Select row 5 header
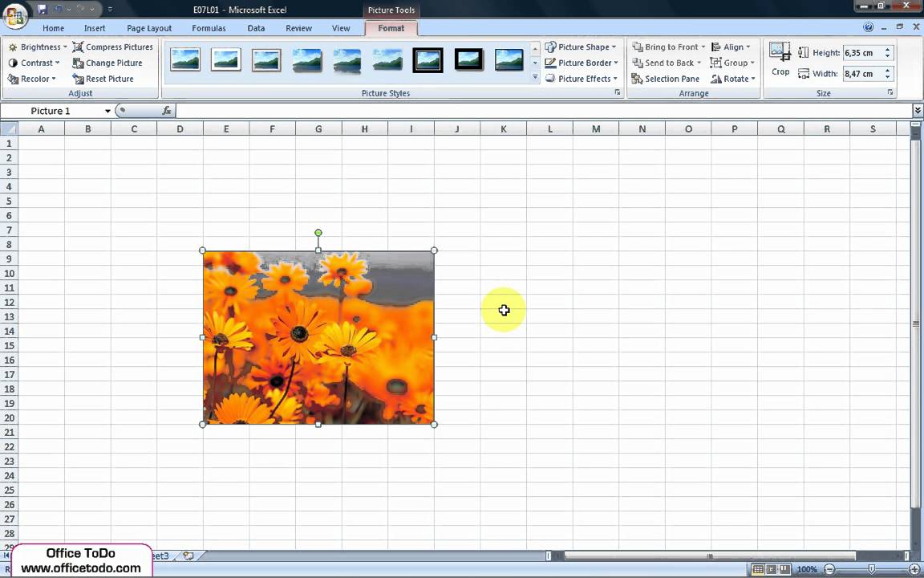 tap(9, 201)
